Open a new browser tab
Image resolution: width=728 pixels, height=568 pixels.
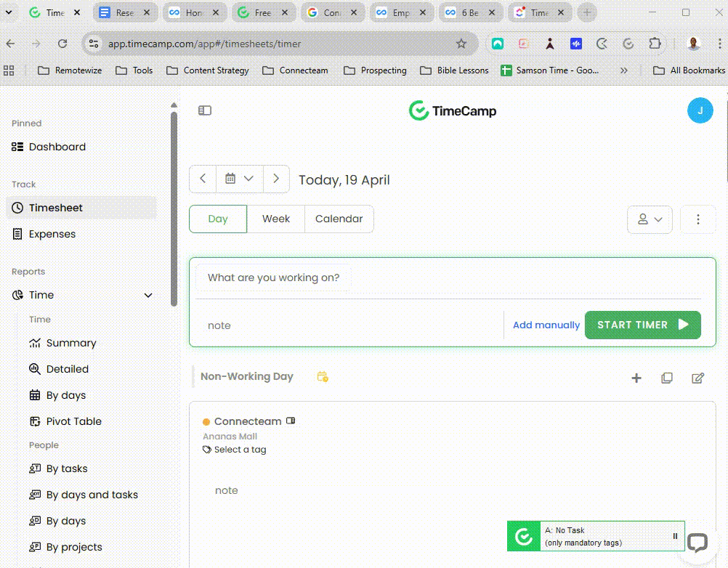(587, 12)
